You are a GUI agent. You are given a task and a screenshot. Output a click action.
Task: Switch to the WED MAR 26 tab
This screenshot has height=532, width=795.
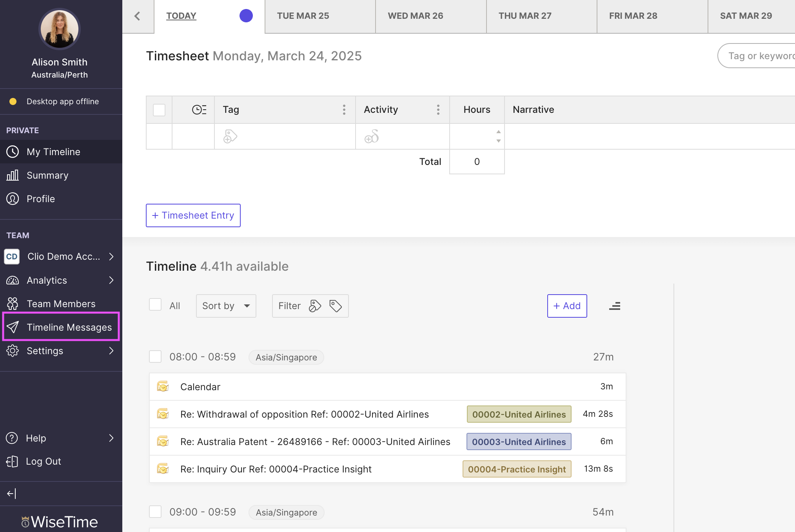coord(431,16)
